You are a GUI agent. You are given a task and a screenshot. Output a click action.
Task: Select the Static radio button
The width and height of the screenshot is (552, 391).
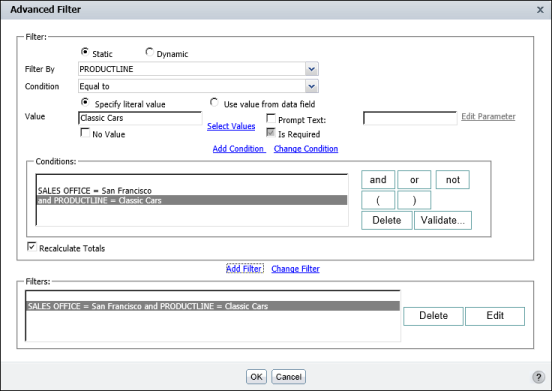(84, 52)
